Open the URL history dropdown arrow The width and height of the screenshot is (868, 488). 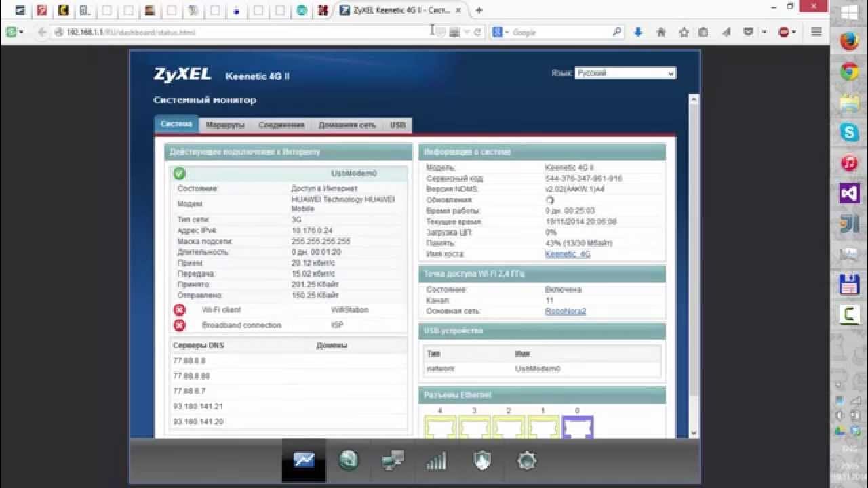[x=467, y=32]
